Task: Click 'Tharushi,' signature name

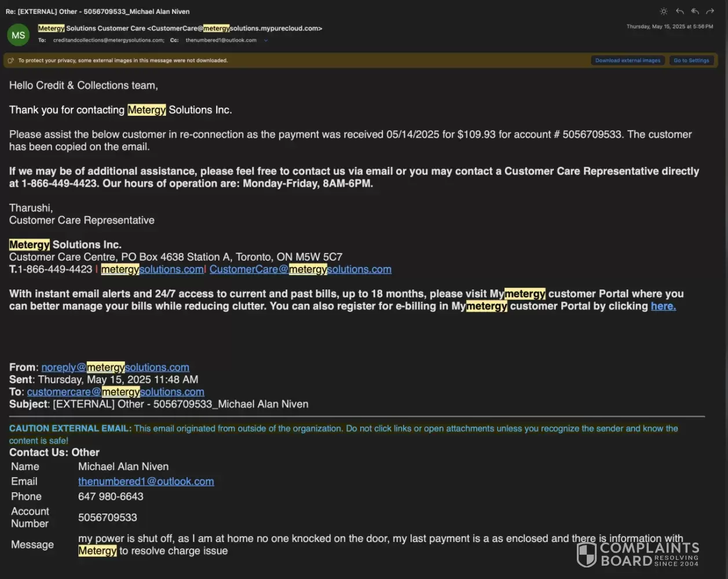Action: coord(31,208)
